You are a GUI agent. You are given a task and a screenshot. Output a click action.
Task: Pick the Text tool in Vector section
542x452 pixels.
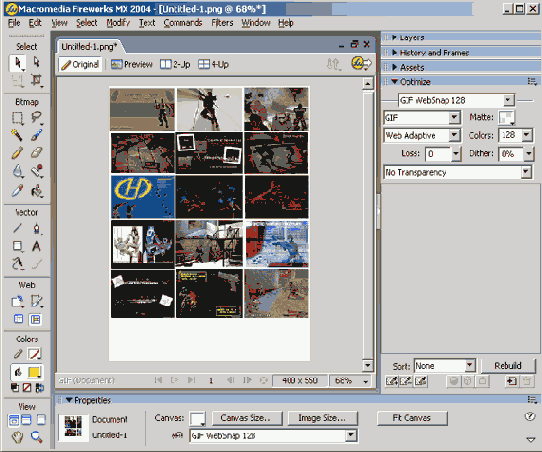(x=36, y=246)
